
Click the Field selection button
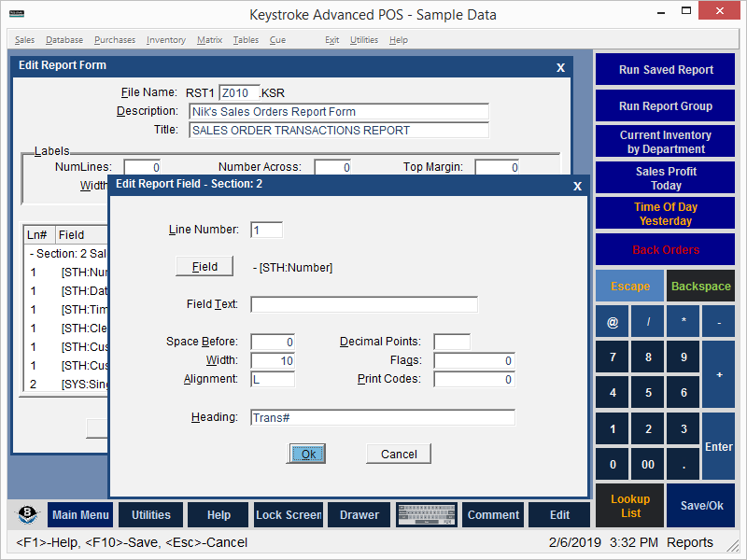(204, 267)
